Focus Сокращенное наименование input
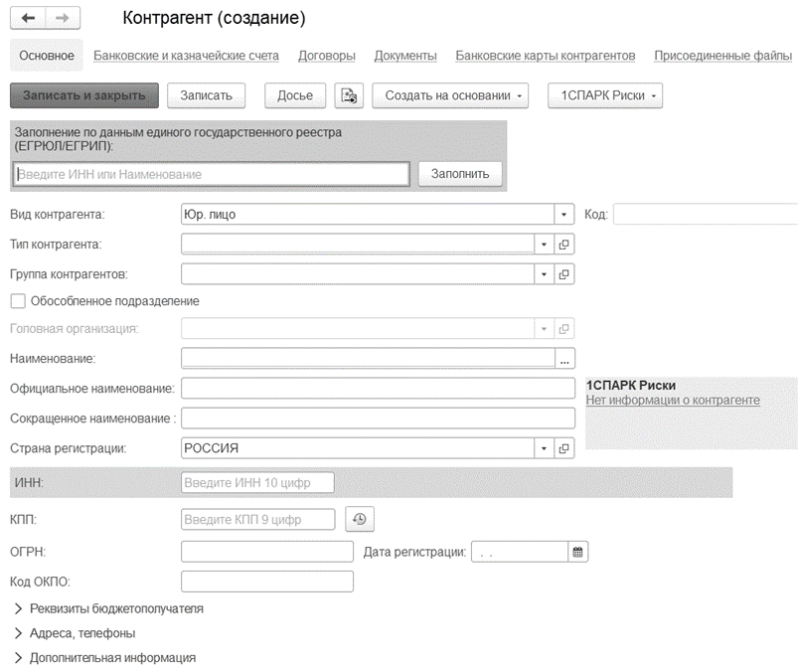 379,419
